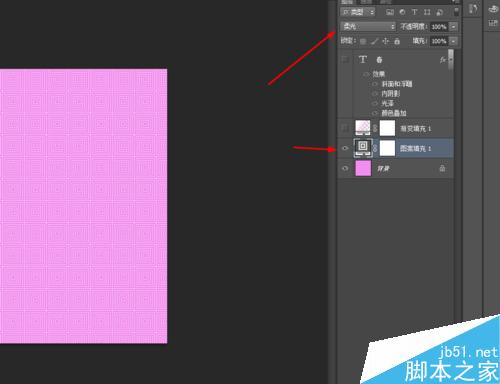Click link icon on 图案填充 1 layer

[x=375, y=148]
